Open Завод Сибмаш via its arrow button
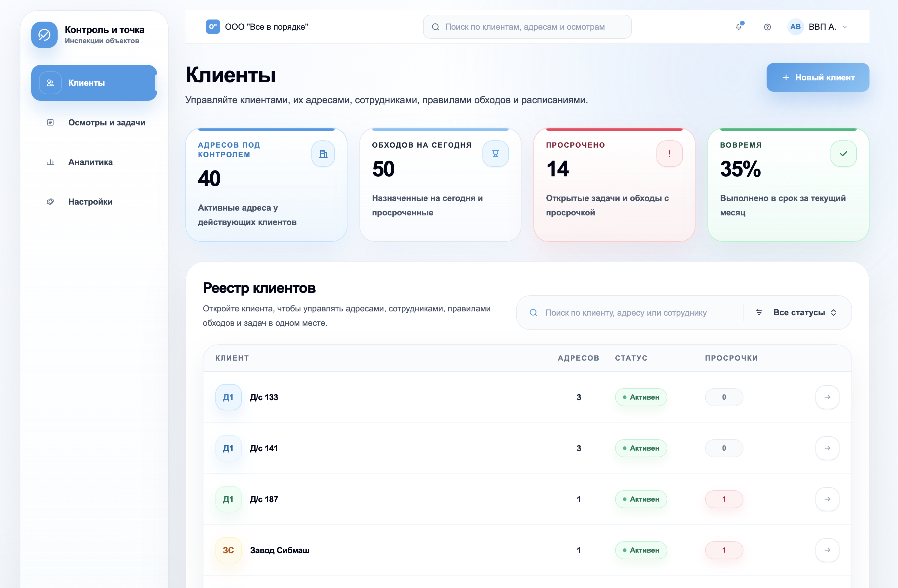Image resolution: width=898 pixels, height=588 pixels. click(827, 550)
